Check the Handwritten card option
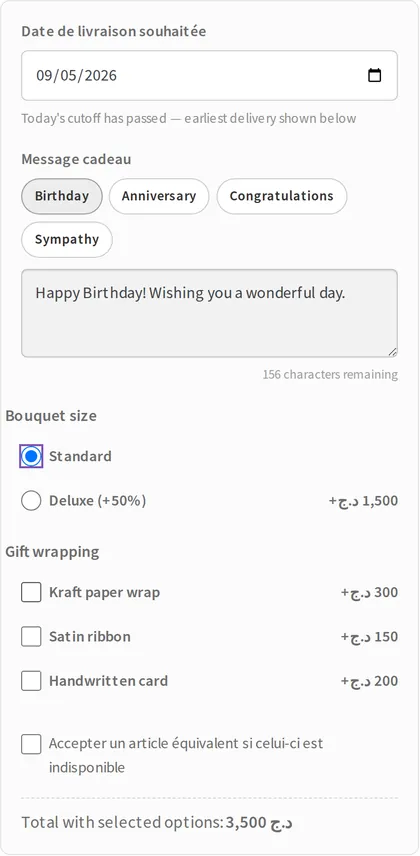Screen dimensions: 420x856 [31, 681]
